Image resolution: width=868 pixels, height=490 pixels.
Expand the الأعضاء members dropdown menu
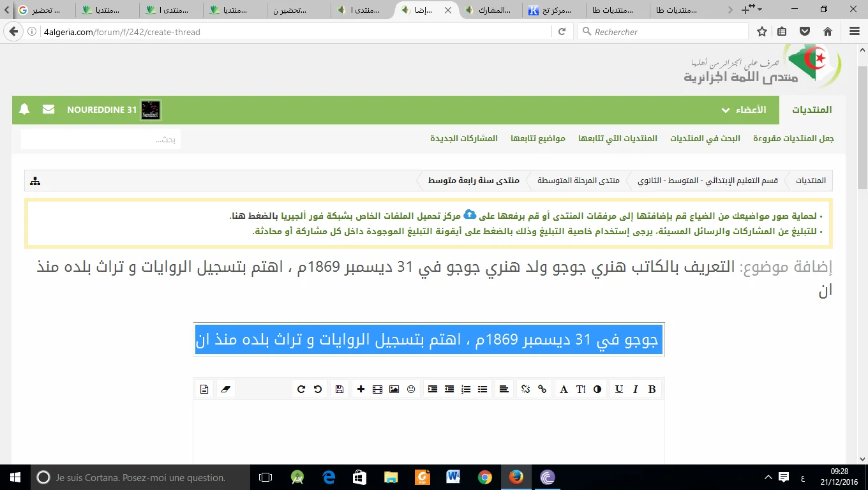[742, 110]
